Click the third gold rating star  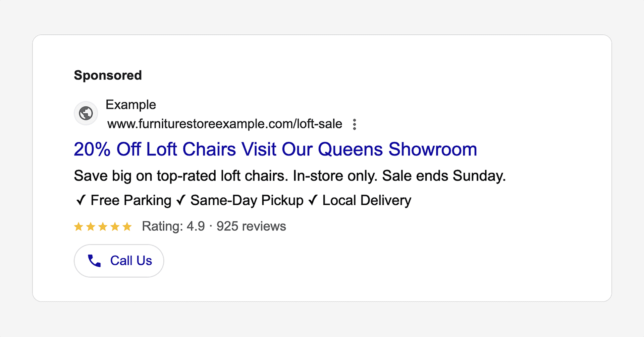click(x=103, y=227)
